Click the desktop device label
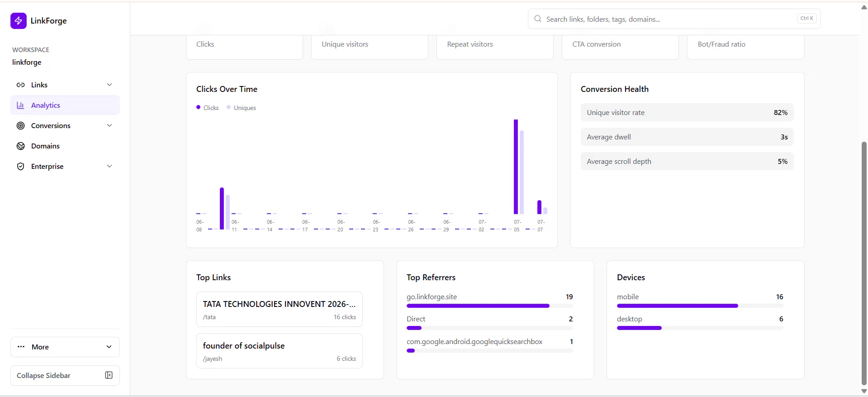Image resolution: width=868 pixels, height=397 pixels. (630, 319)
